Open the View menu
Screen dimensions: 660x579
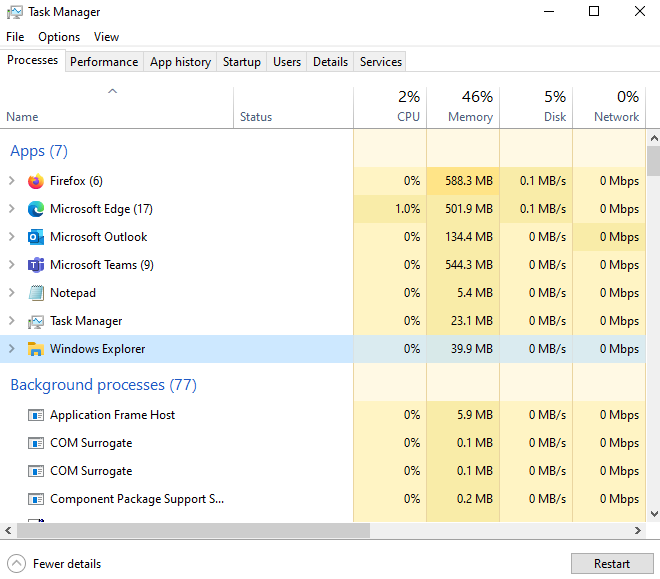[106, 37]
